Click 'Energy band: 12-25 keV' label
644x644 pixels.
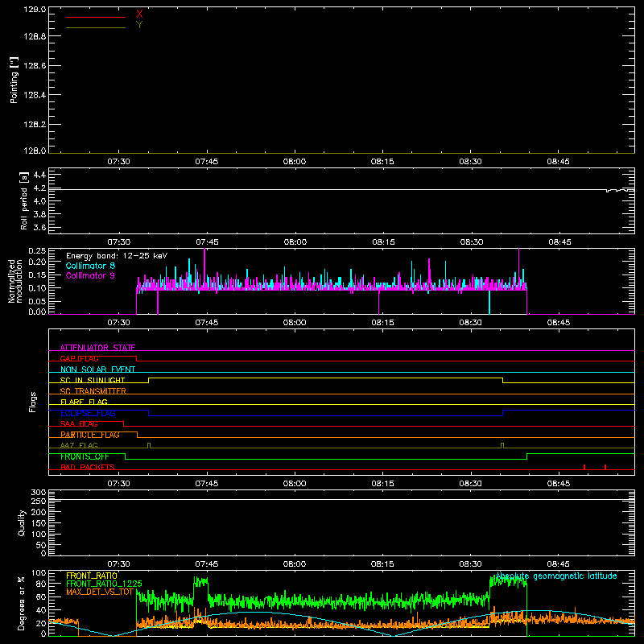117,256
